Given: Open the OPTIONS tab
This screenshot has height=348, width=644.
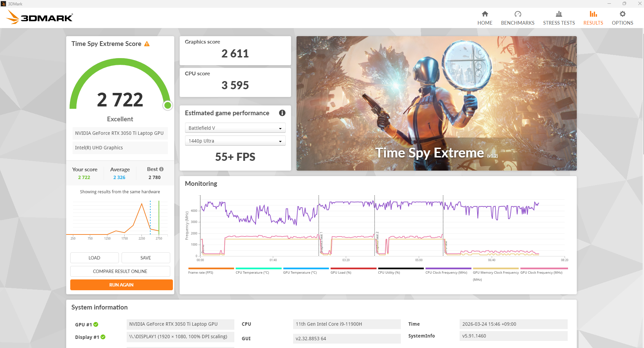Looking at the screenshot, I should coord(622,18).
